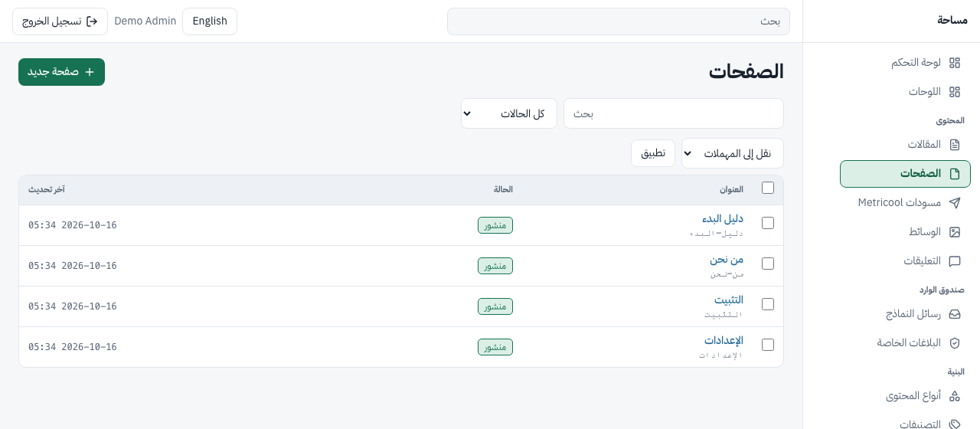Click the منشور badge in التثبيت row
The width and height of the screenshot is (980, 429).
[495, 306]
